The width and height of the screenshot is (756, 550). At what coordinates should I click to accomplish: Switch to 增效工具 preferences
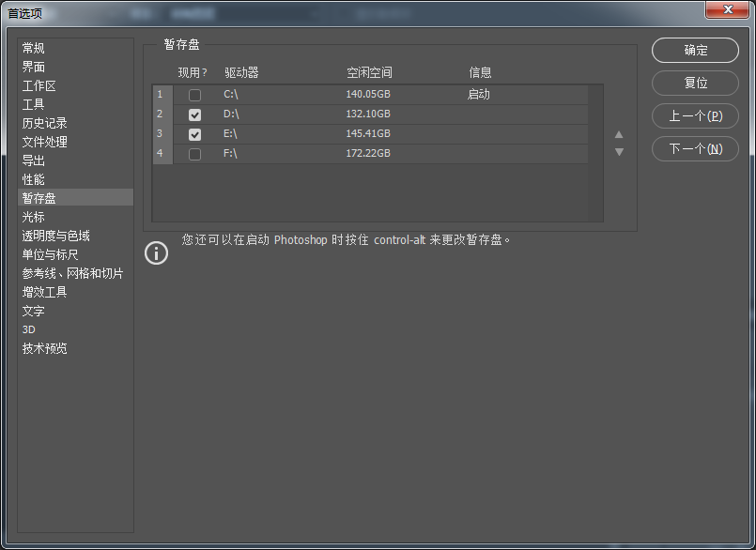76,292
